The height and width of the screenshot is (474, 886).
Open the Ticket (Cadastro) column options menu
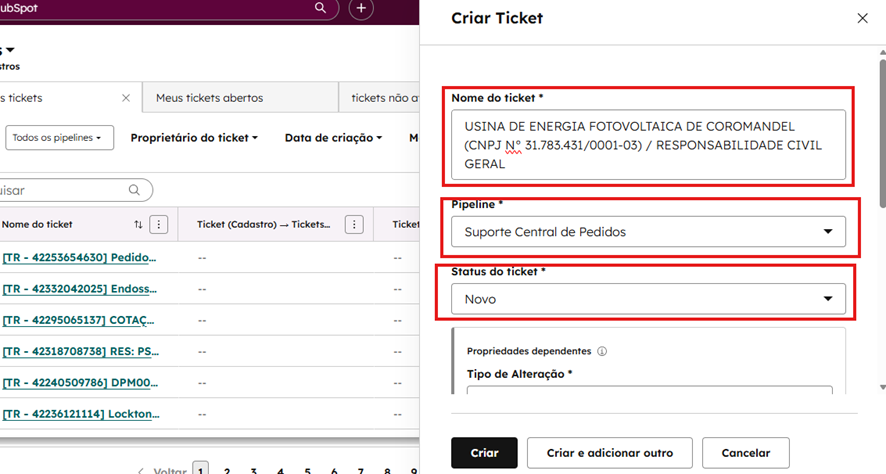coord(354,225)
